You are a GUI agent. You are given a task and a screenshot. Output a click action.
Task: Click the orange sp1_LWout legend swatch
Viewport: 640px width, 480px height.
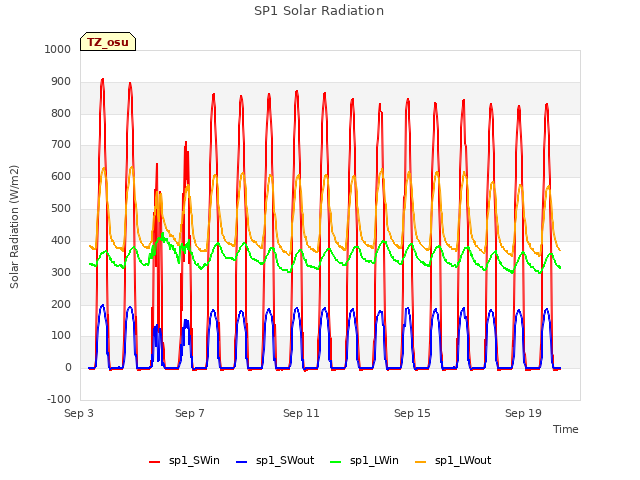point(420,462)
